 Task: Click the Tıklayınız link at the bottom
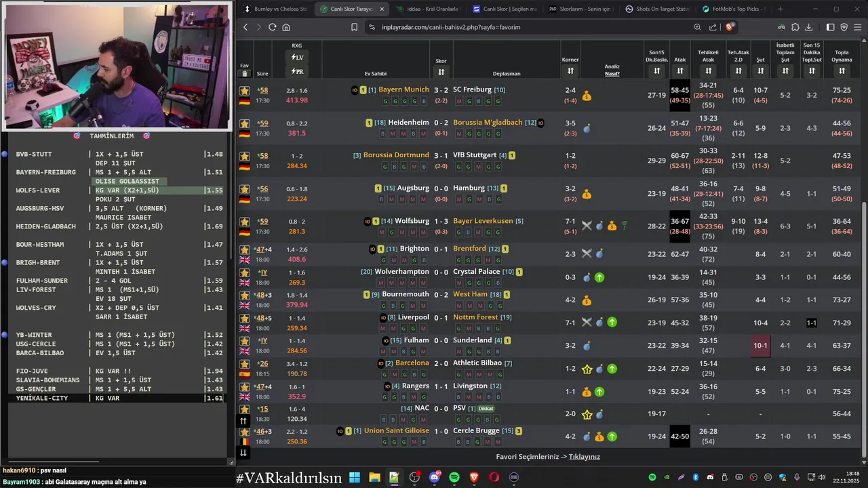585,457
